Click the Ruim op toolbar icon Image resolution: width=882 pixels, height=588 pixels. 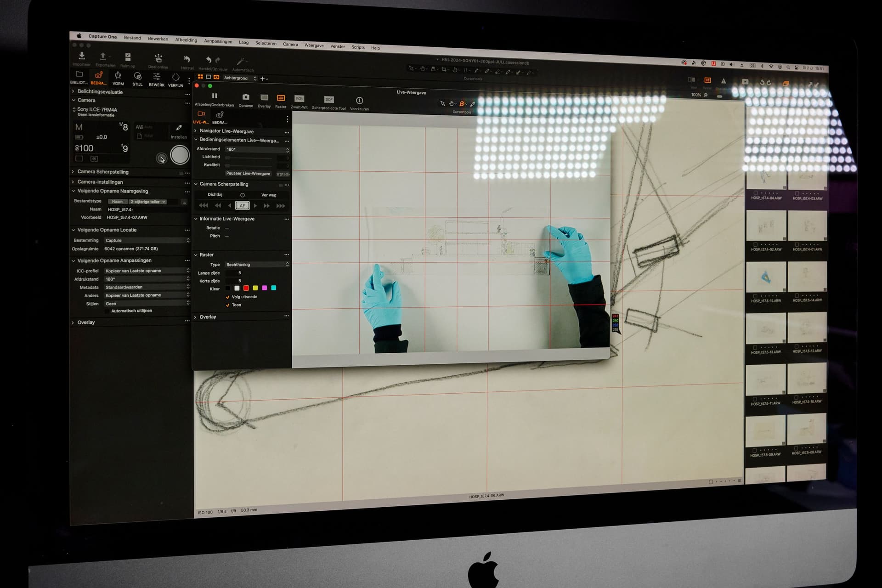pos(128,57)
